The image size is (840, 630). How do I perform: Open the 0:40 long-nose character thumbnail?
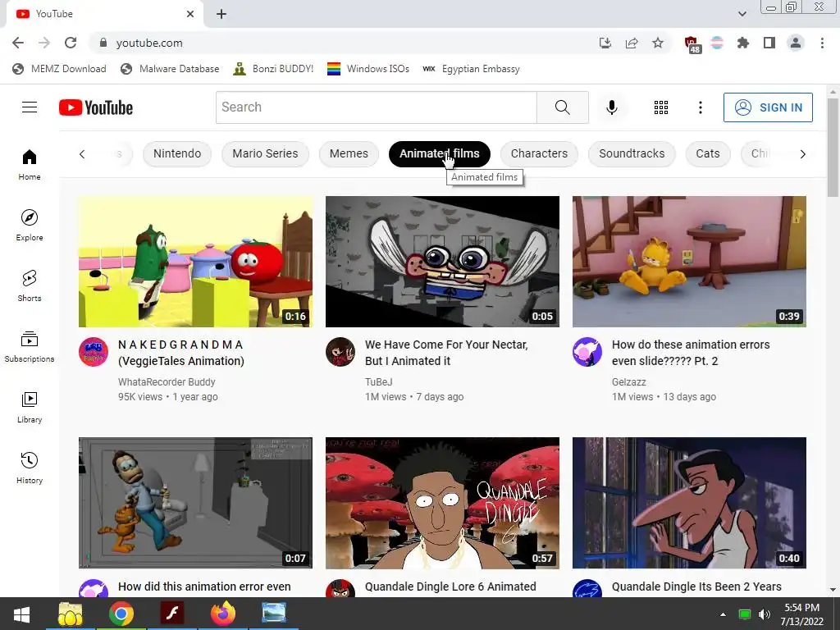(x=689, y=503)
